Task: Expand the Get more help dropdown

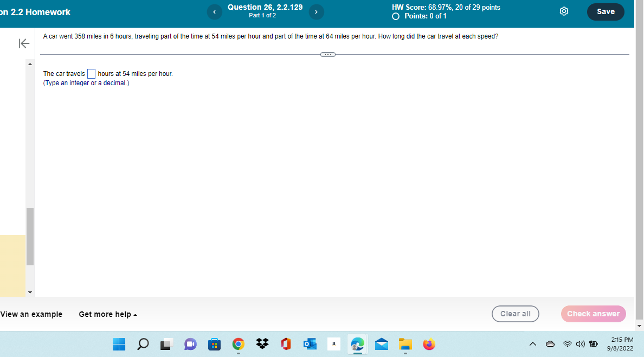Action: [106, 314]
